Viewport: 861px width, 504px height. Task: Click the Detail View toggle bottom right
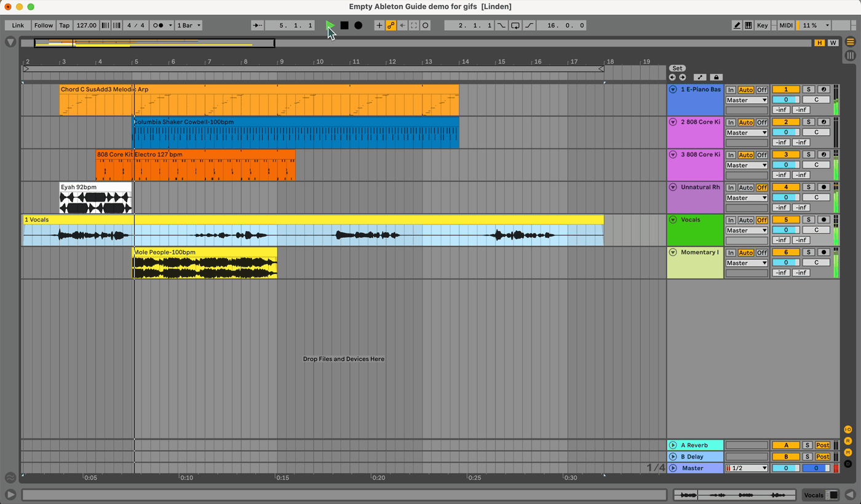click(x=850, y=494)
